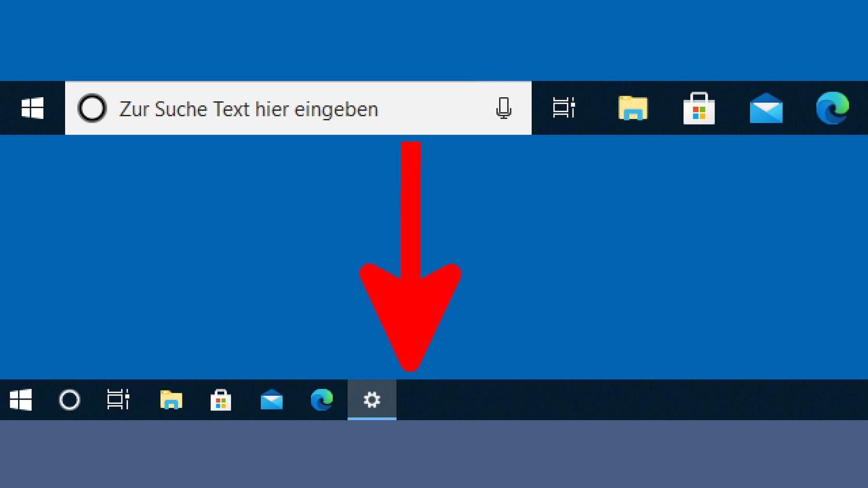868x488 pixels.
Task: Launch Microsoft Edge from the large upper taskbar
Action: pyautogui.click(x=832, y=108)
